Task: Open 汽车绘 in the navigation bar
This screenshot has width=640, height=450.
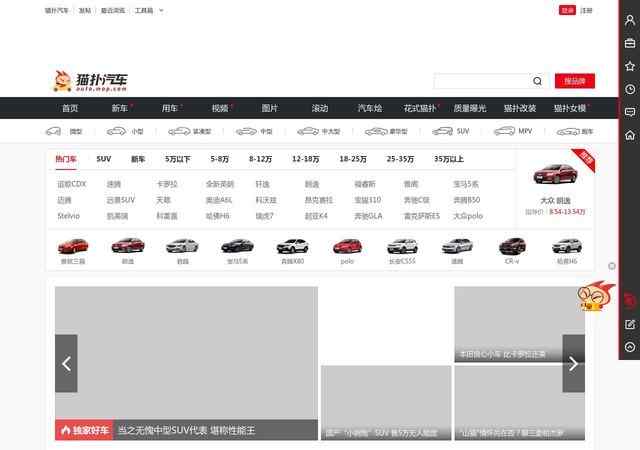Action: [370, 108]
